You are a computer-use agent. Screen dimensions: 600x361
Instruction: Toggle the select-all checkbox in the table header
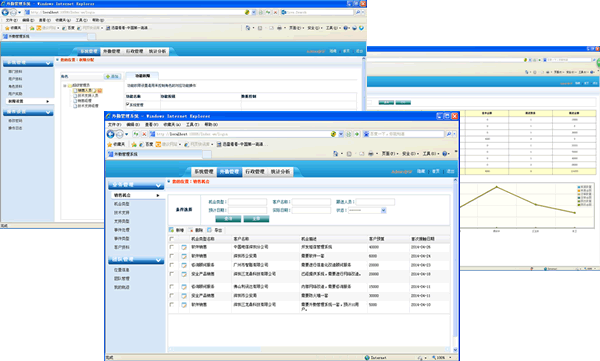tap(171, 239)
